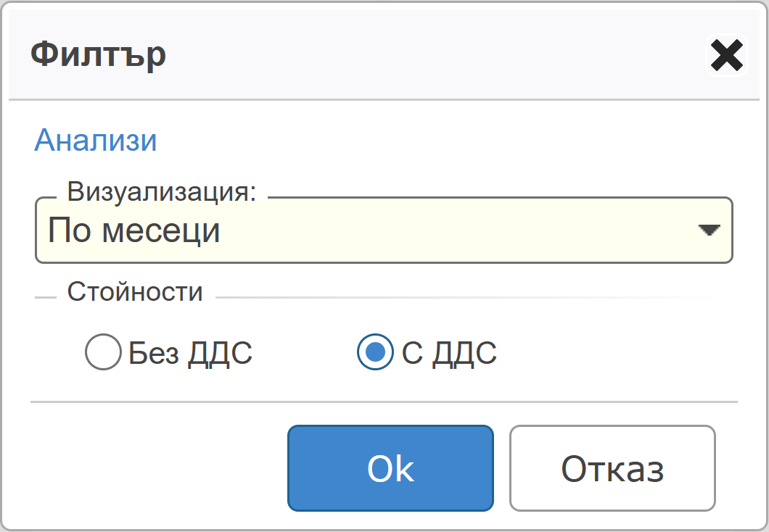Open the Анализи link
Screen dimensions: 769x532
[x=96, y=140]
